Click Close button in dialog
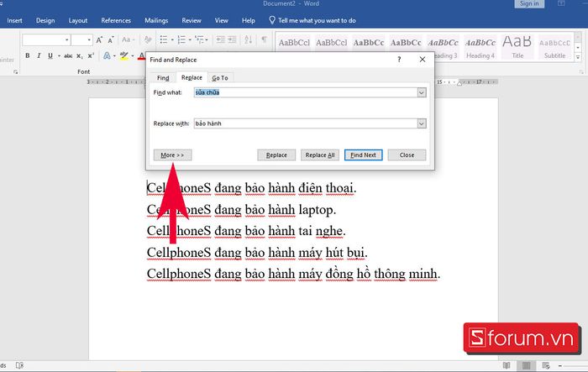 click(x=407, y=155)
